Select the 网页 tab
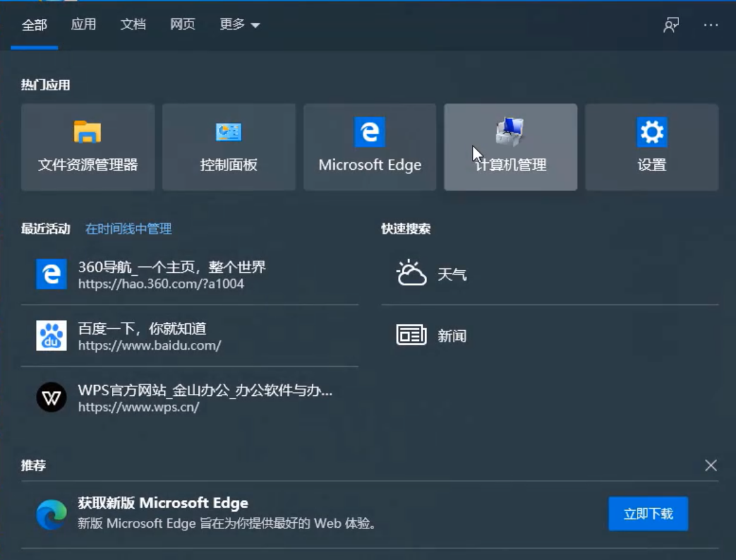This screenshot has width=736, height=560. coord(183,25)
